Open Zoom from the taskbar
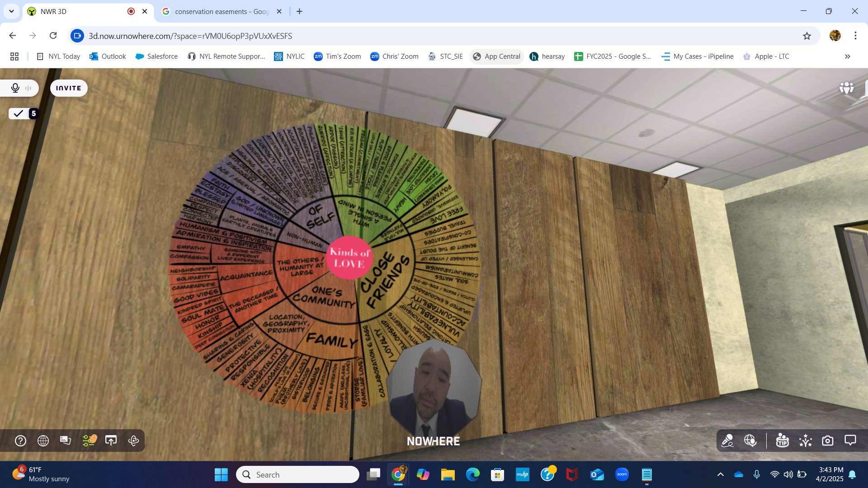868x488 pixels. point(622,474)
